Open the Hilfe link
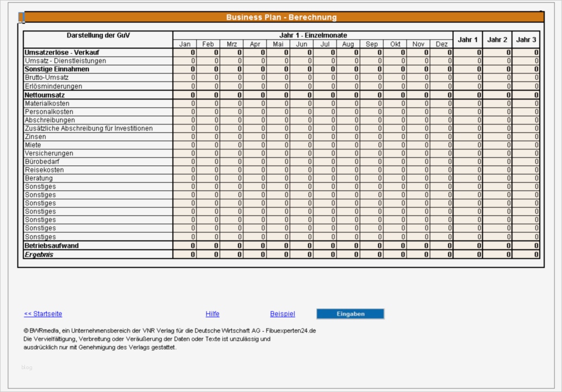The image size is (562, 392). click(213, 314)
